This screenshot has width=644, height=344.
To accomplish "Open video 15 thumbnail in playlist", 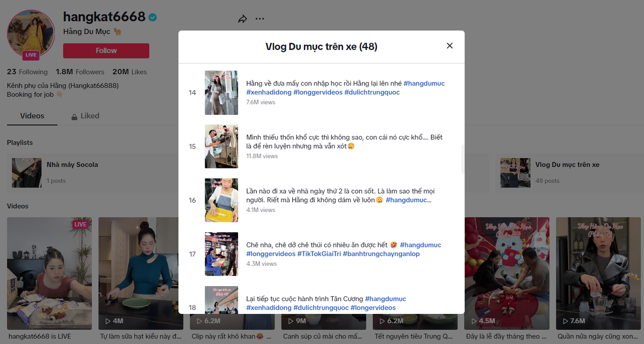I will point(221,146).
